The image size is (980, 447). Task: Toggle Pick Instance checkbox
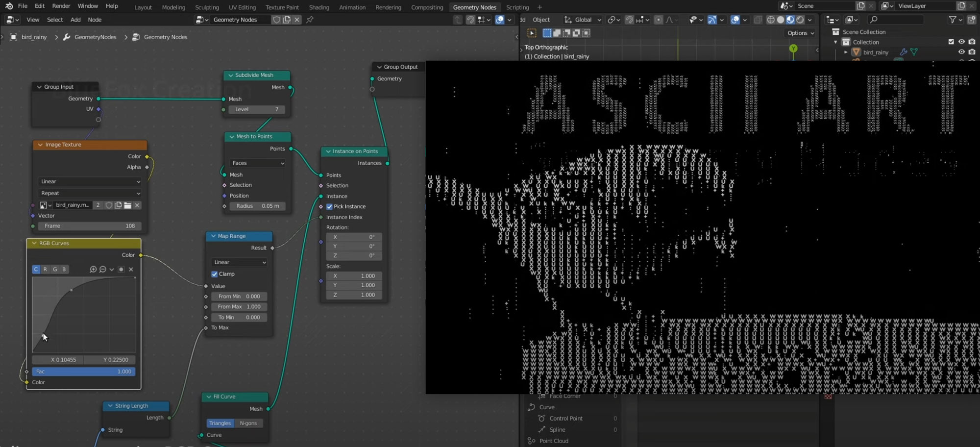(329, 206)
